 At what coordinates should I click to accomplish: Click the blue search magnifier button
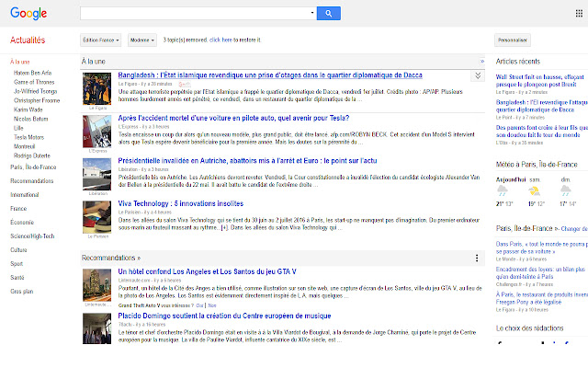(329, 14)
